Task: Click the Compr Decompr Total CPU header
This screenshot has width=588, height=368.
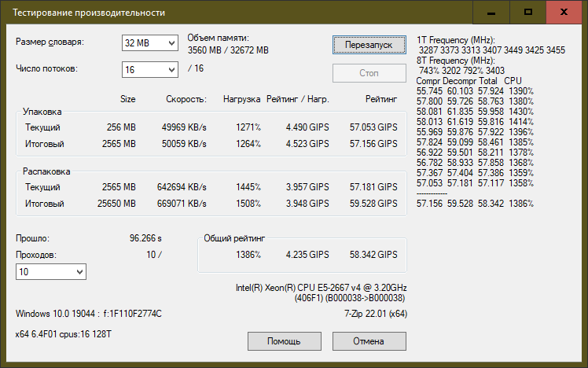Action: point(469,81)
